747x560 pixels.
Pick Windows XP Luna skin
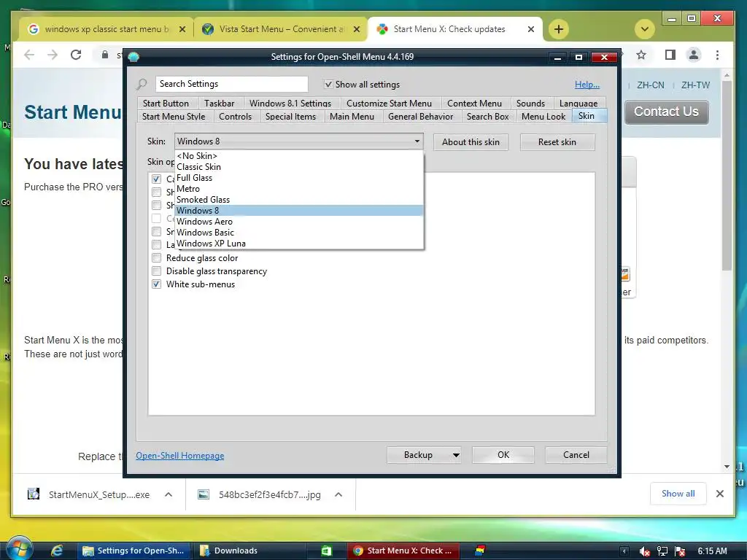coord(298,244)
